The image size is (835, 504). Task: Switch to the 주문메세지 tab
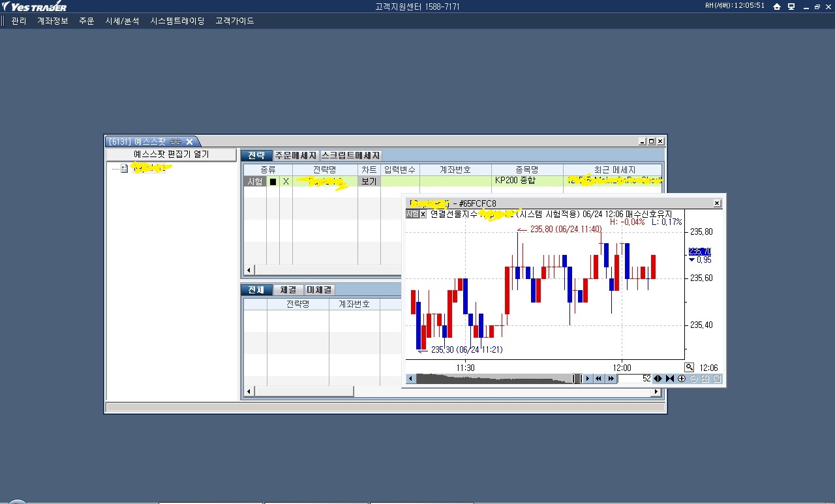tap(296, 155)
